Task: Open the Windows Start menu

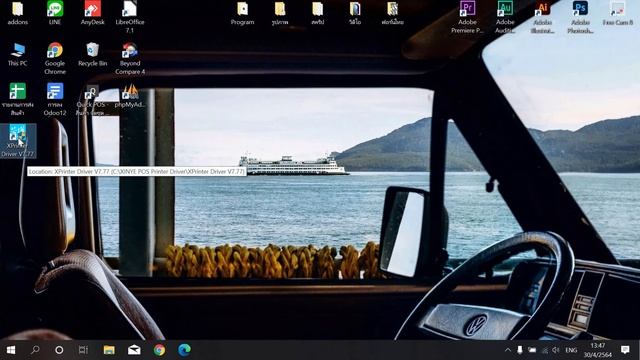Action: pyautogui.click(x=11, y=350)
